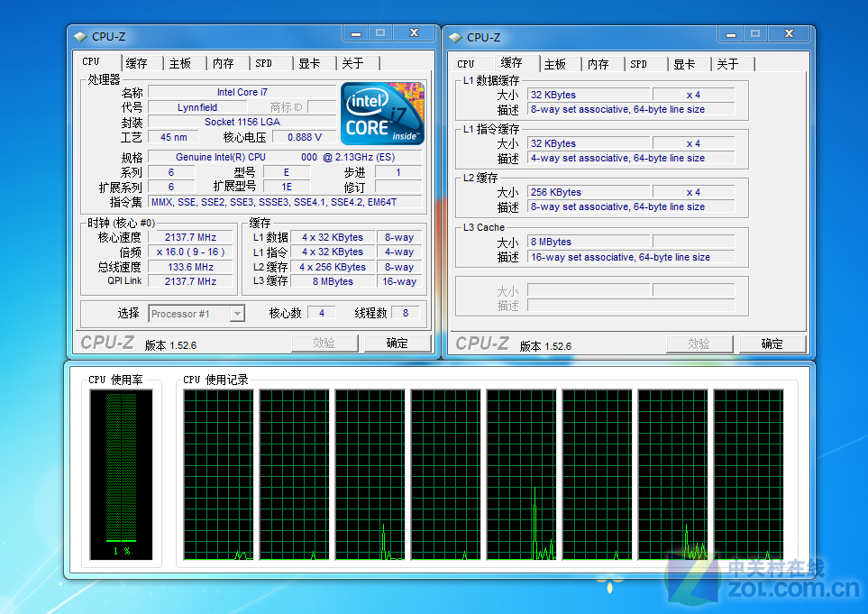Click the package value 'Socket 1156 LGA'
868x614 pixels.
(242, 122)
